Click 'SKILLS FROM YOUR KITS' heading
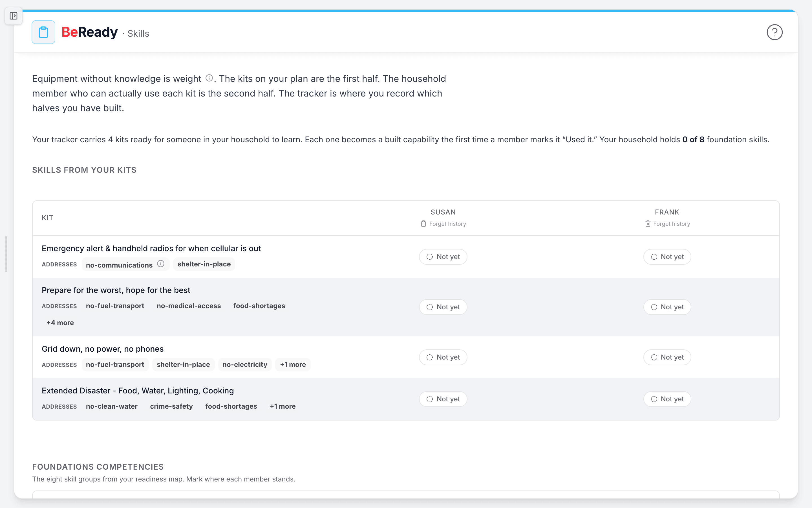812x508 pixels. (x=84, y=170)
